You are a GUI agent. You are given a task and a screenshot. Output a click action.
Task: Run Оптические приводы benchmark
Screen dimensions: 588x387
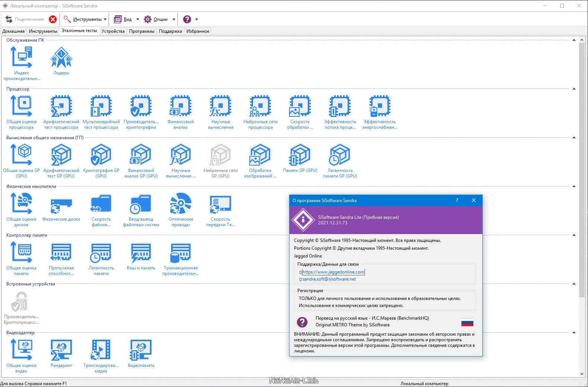point(181,210)
